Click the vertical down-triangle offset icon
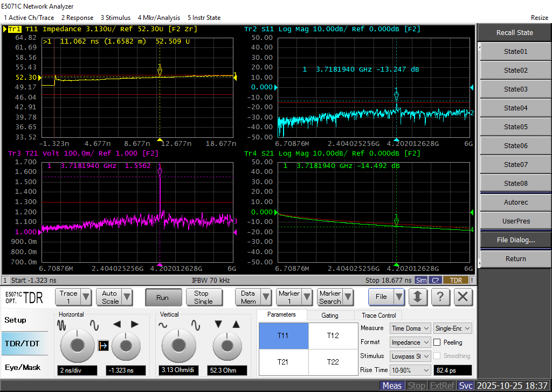 pyautogui.click(x=218, y=324)
